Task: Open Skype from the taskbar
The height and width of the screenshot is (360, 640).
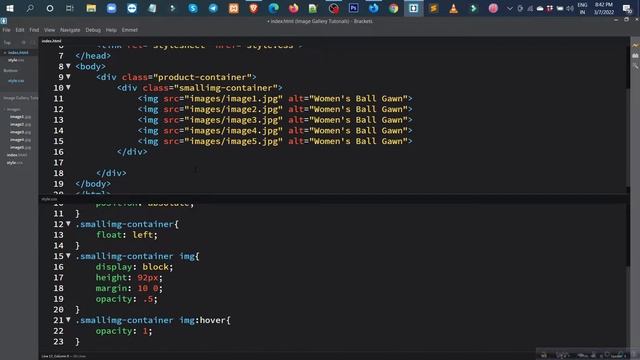Action: click(x=193, y=8)
